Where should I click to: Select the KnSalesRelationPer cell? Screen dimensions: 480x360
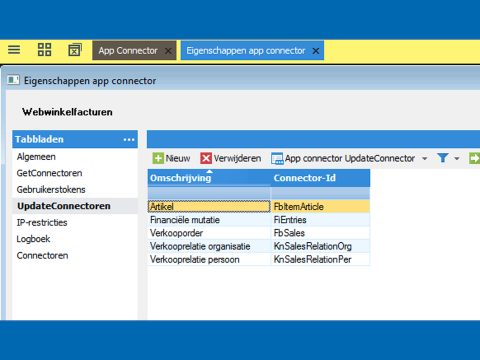320,259
